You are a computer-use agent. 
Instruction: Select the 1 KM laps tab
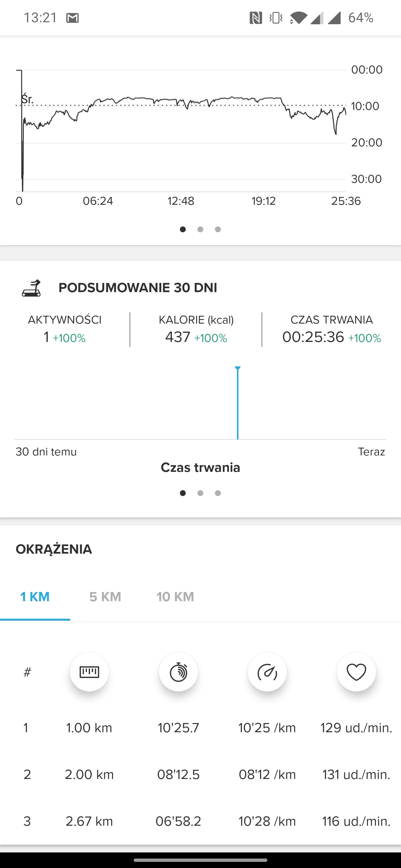click(35, 597)
